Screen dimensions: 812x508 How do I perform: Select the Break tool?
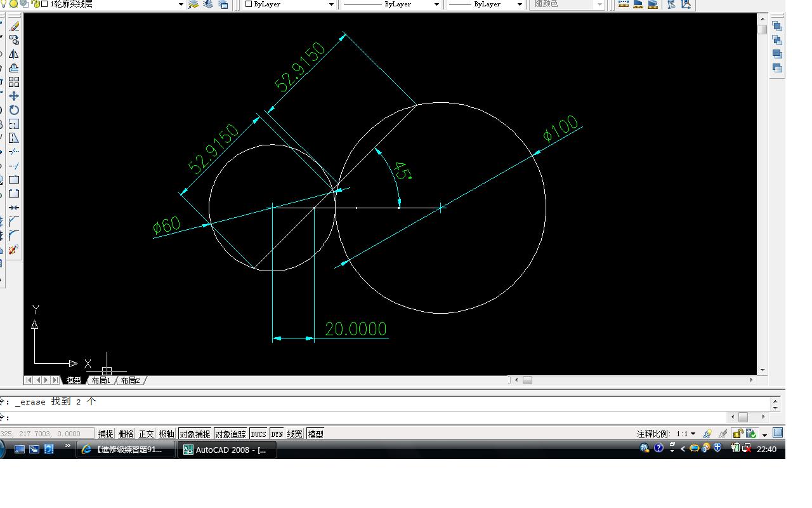click(14, 194)
